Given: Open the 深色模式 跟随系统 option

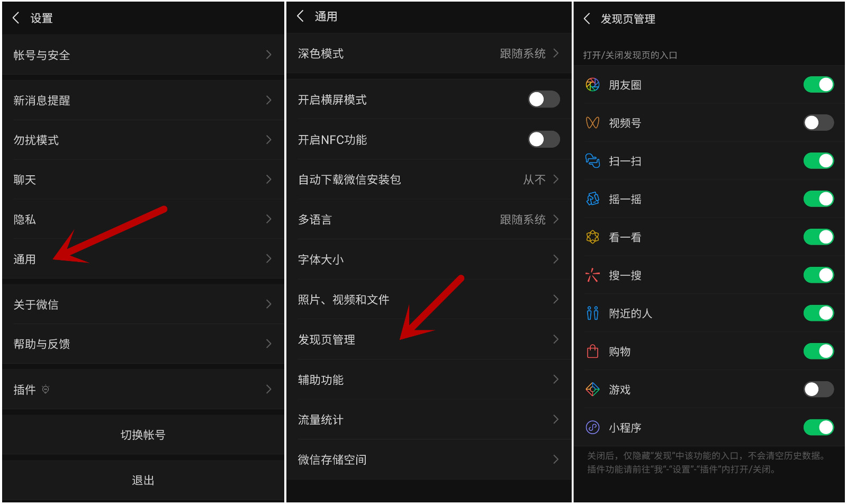Looking at the screenshot, I should click(429, 53).
